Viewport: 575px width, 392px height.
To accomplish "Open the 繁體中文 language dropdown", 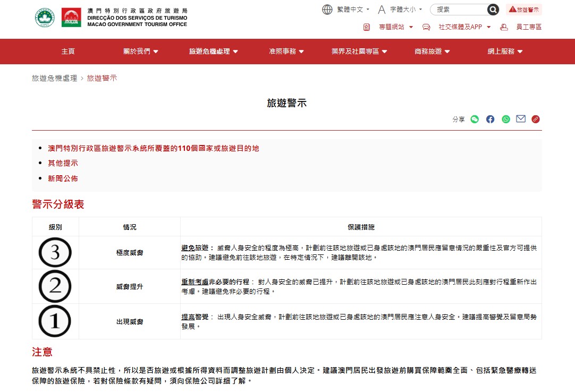I will coord(353,10).
